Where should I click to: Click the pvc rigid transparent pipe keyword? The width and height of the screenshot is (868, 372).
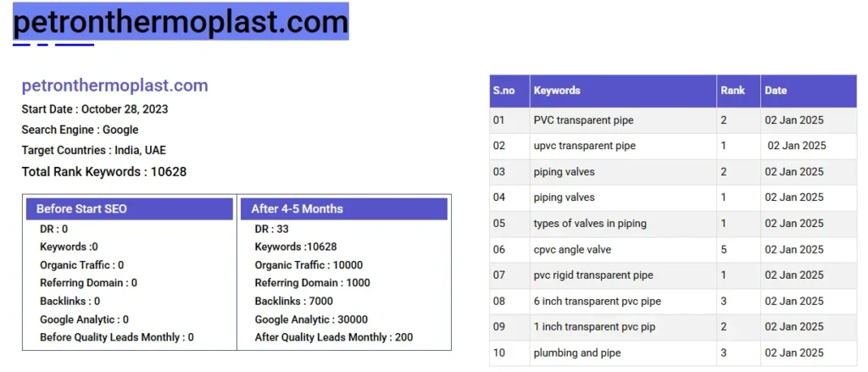tap(593, 275)
